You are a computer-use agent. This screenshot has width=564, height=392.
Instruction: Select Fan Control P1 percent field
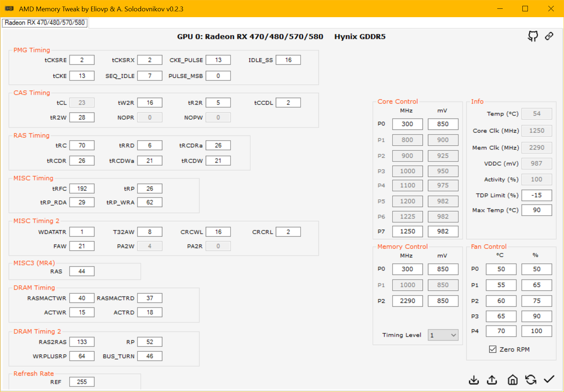pyautogui.click(x=537, y=285)
